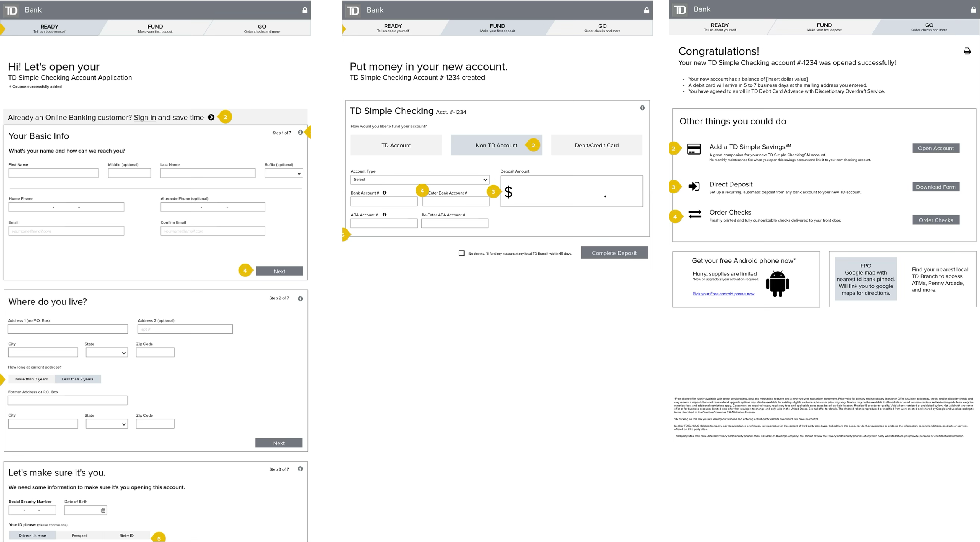The image size is (980, 542).
Task: Click info icon next to Bank Account #
Action: 384,193
